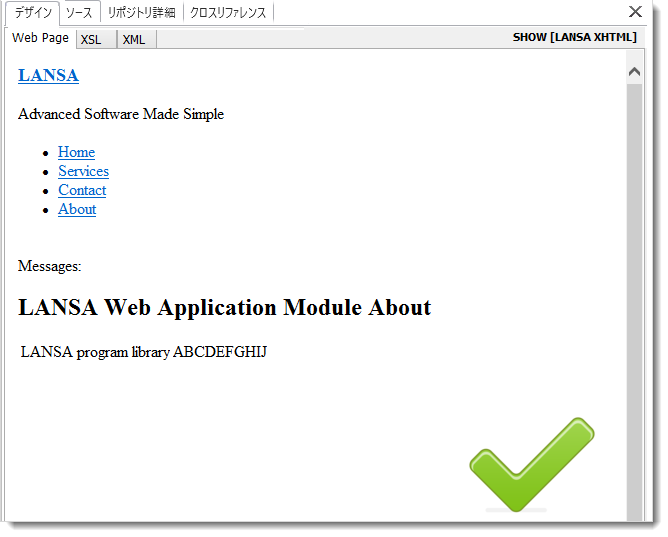Screen dimensions: 668x537
Task: Select the Web Page sub-tab
Action: tap(40, 38)
